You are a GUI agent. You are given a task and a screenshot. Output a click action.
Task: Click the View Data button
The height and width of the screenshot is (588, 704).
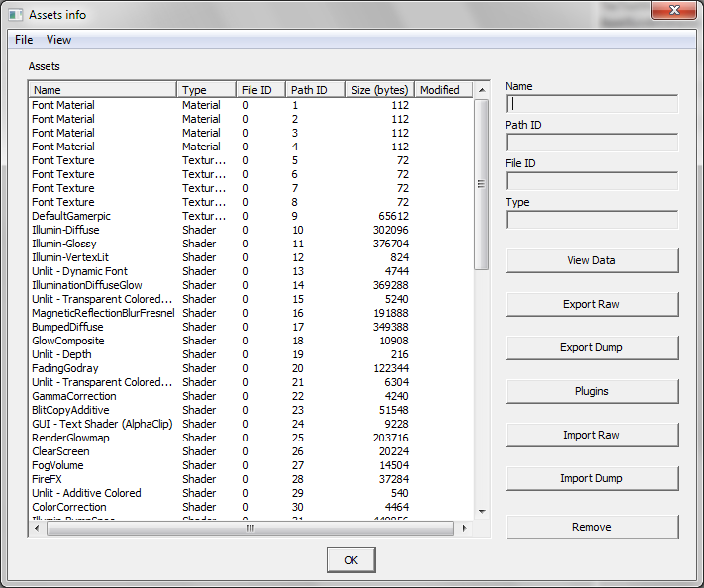[591, 260]
